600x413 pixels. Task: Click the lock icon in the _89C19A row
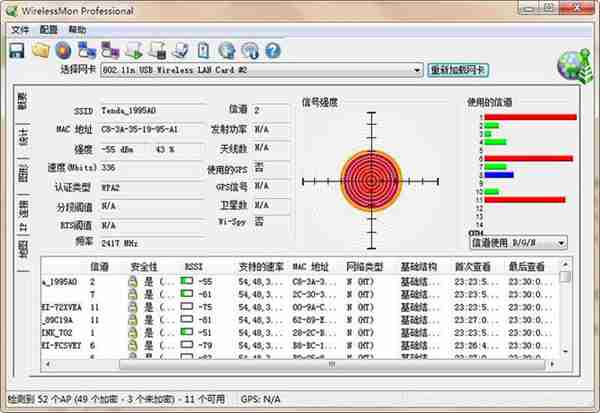132,320
